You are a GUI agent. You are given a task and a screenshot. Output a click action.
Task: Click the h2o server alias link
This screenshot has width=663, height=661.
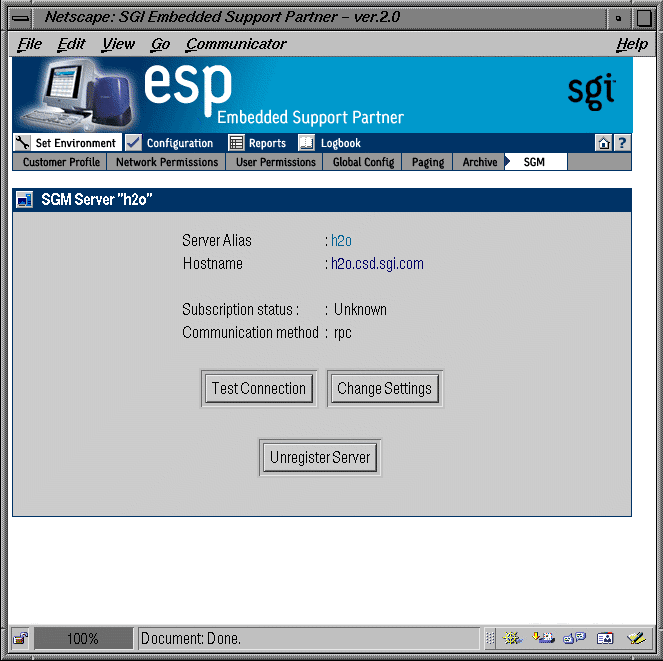(341, 241)
